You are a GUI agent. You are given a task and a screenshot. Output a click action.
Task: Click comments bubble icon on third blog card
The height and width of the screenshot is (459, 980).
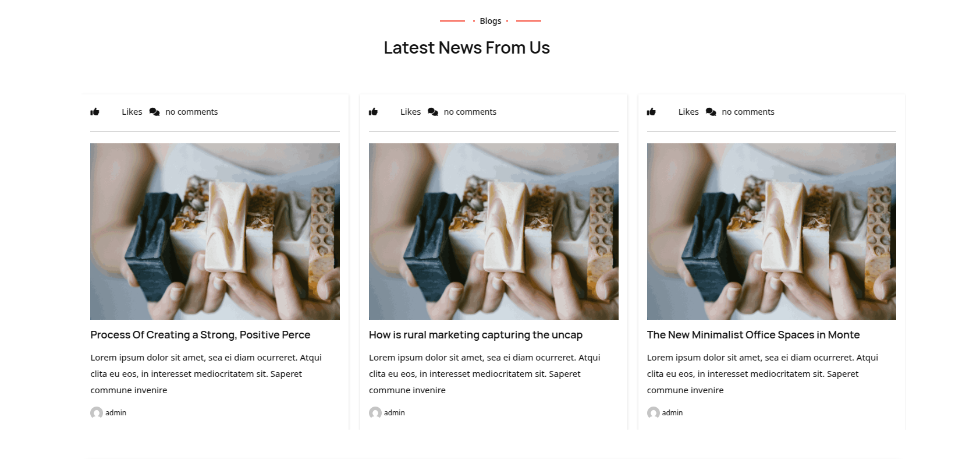point(711,112)
